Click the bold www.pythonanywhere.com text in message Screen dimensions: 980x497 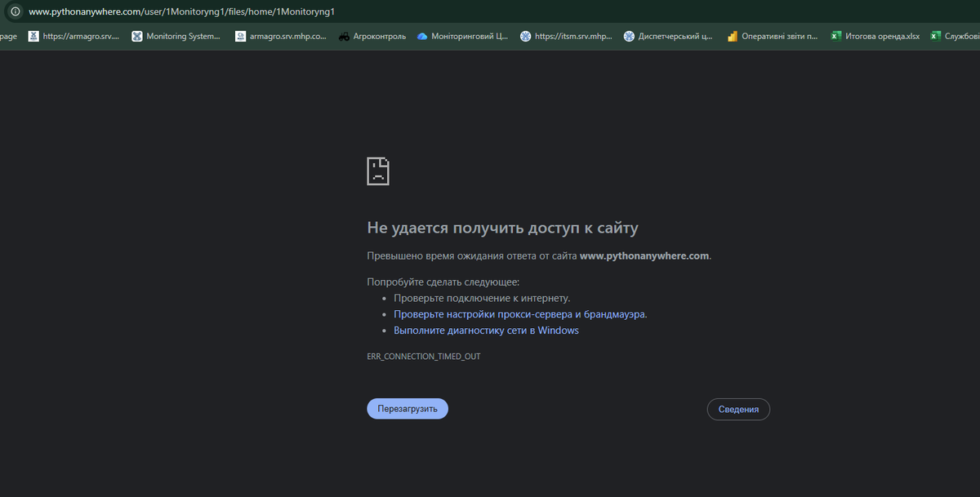tap(644, 255)
